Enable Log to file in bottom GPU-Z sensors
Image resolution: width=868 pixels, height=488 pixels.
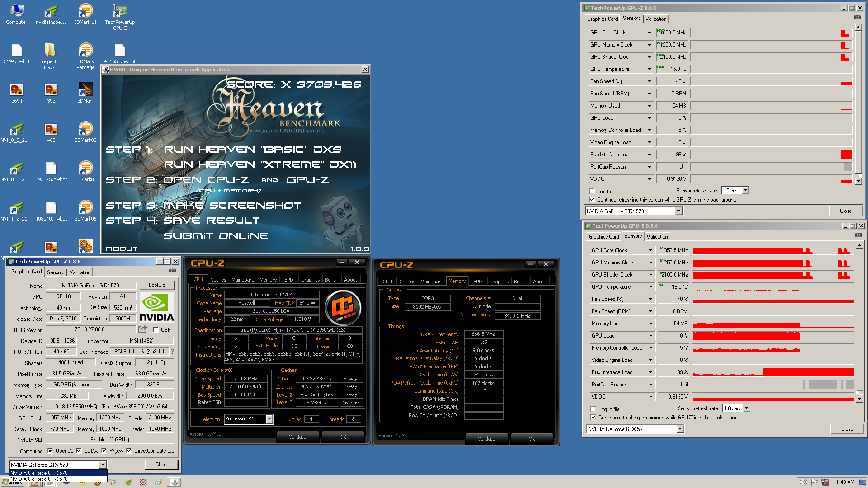click(x=593, y=409)
